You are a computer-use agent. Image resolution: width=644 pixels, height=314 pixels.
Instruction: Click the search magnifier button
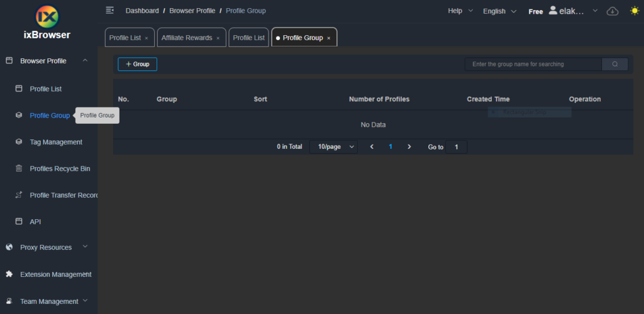click(x=614, y=64)
